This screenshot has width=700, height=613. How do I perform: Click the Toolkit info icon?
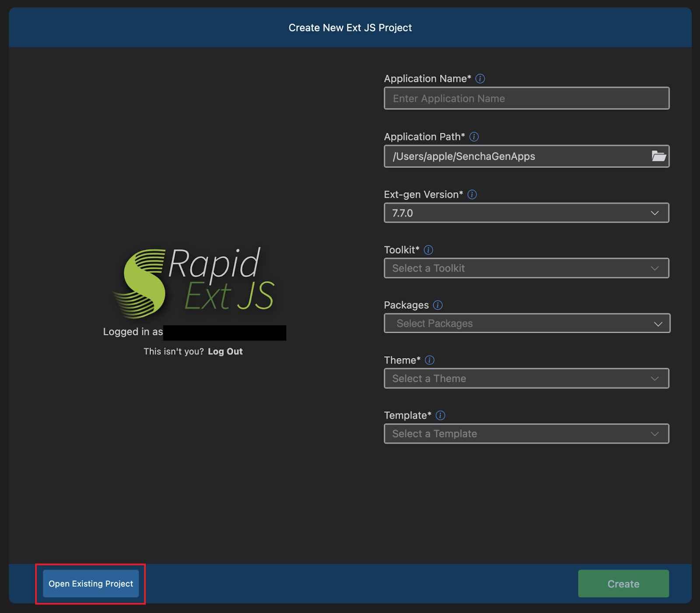pos(428,250)
